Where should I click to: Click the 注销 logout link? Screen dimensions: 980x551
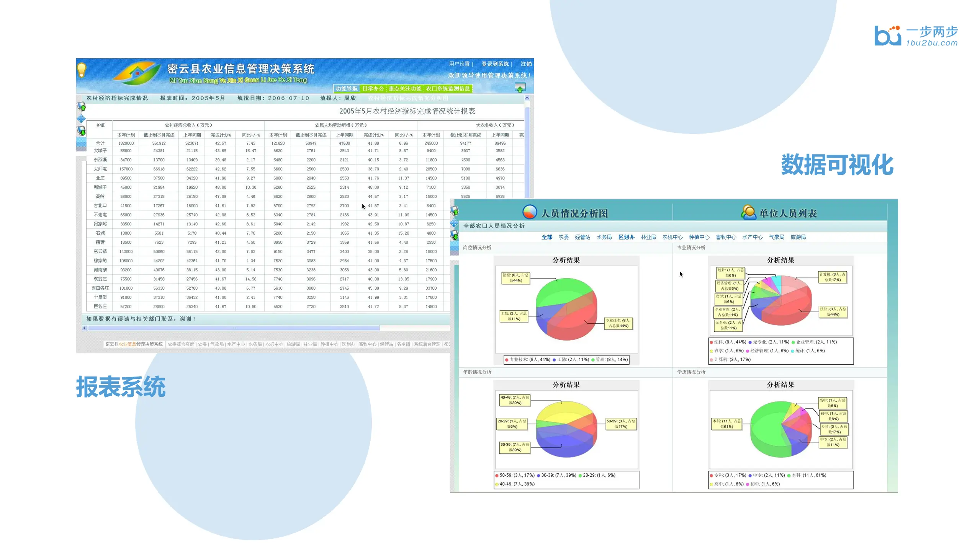pos(526,64)
